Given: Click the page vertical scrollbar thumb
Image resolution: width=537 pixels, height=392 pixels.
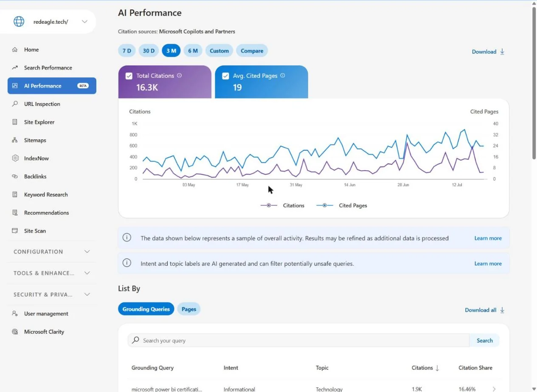Looking at the screenshot, I should click(x=534, y=83).
